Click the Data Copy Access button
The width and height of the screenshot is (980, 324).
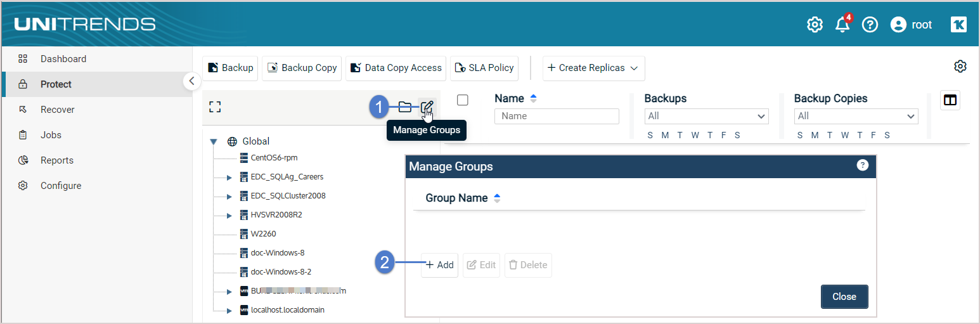click(396, 68)
